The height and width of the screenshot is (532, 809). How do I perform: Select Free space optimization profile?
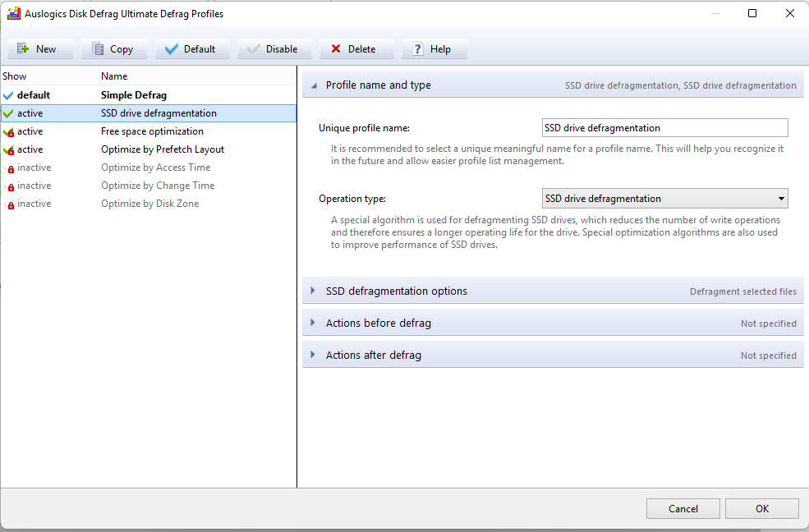[149, 131]
